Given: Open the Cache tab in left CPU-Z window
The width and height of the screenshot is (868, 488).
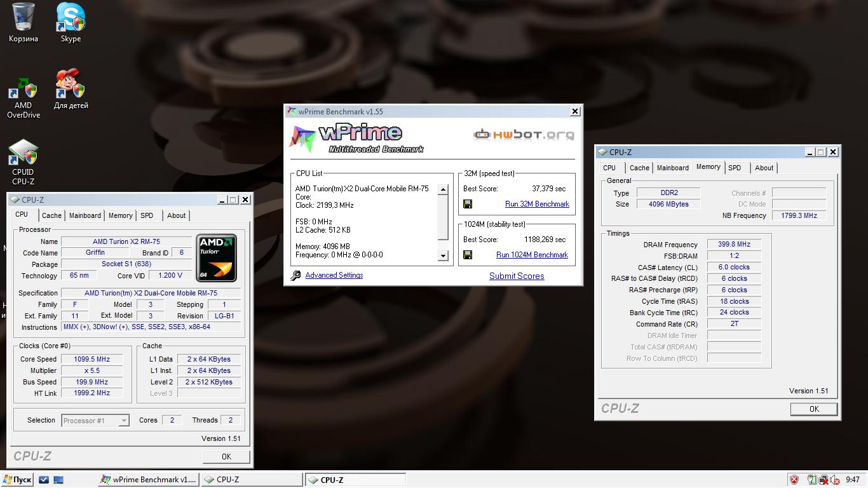Looking at the screenshot, I should tap(51, 215).
